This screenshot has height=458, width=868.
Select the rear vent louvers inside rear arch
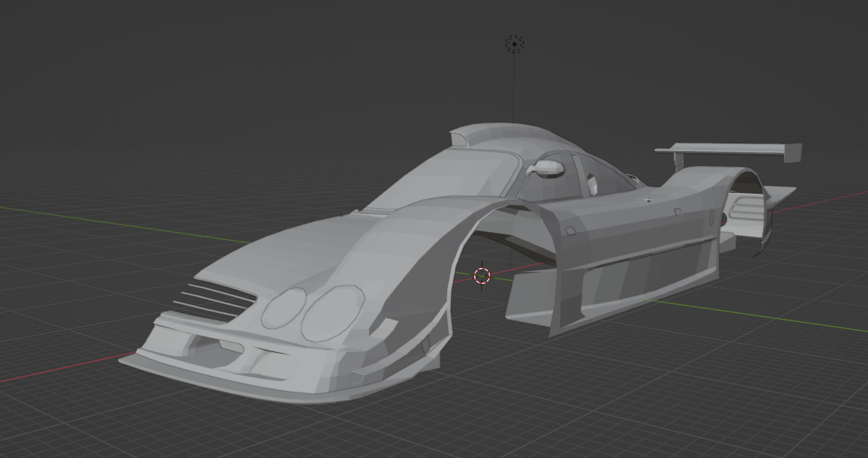click(x=746, y=208)
